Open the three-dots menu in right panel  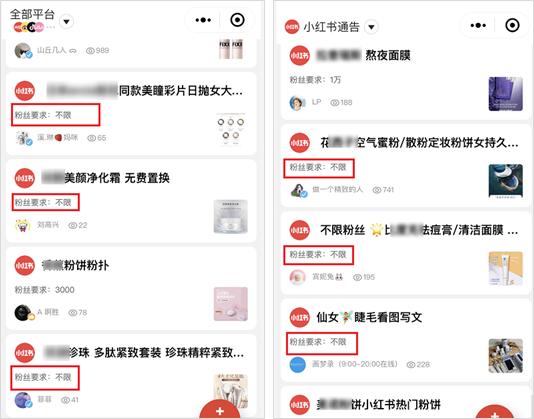coord(478,25)
